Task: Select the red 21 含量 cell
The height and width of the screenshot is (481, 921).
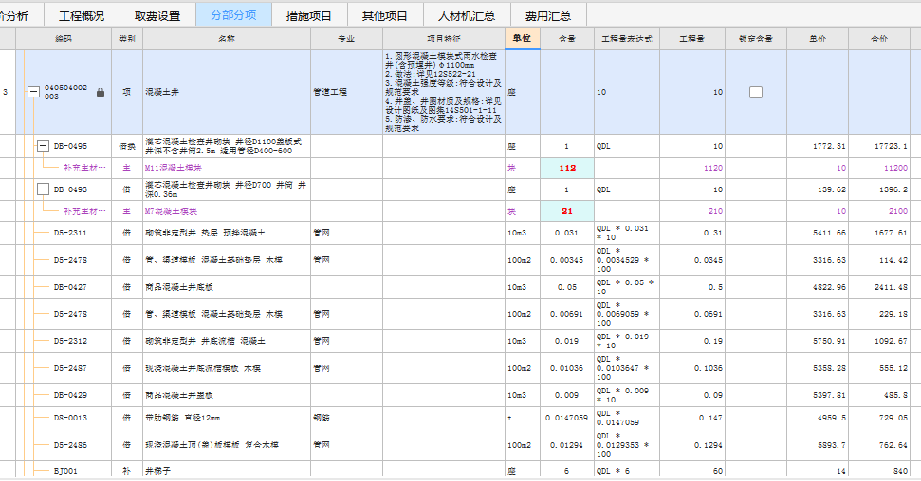Action: pyautogui.click(x=567, y=211)
